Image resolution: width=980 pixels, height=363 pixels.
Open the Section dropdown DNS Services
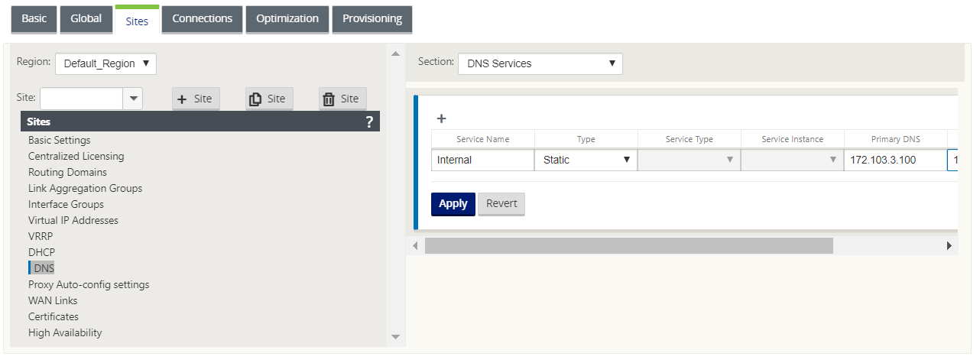click(x=540, y=63)
